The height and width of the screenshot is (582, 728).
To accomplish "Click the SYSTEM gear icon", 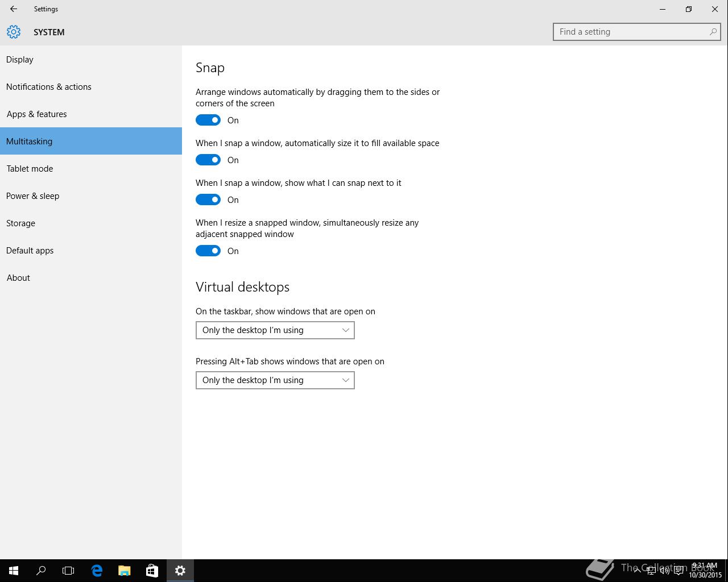I will click(14, 32).
